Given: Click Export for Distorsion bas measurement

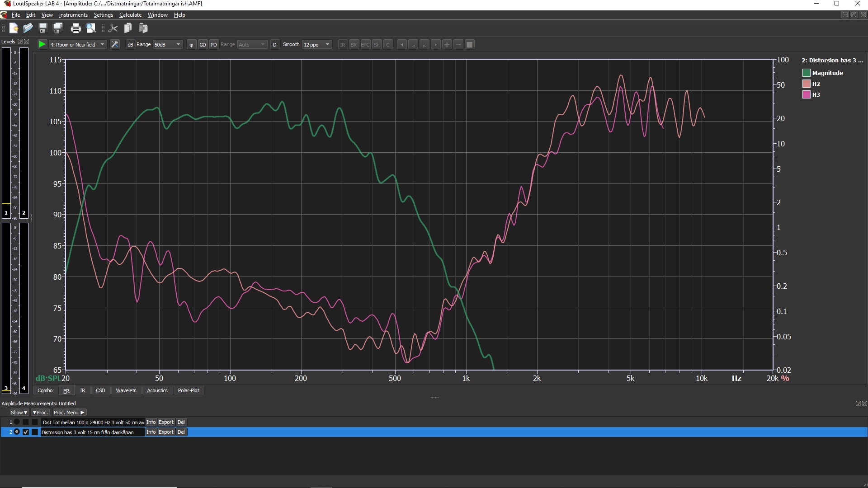Looking at the screenshot, I should (x=166, y=432).
